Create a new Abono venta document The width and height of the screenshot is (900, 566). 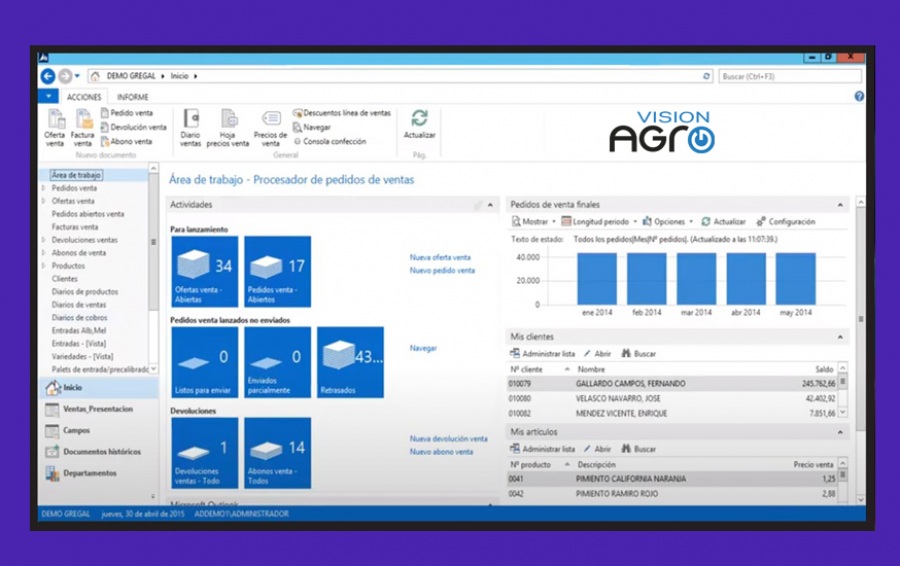[126, 141]
